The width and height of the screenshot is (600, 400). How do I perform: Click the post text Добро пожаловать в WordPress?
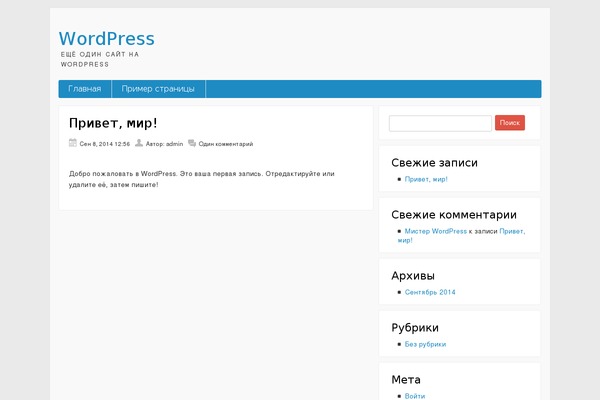coord(123,174)
